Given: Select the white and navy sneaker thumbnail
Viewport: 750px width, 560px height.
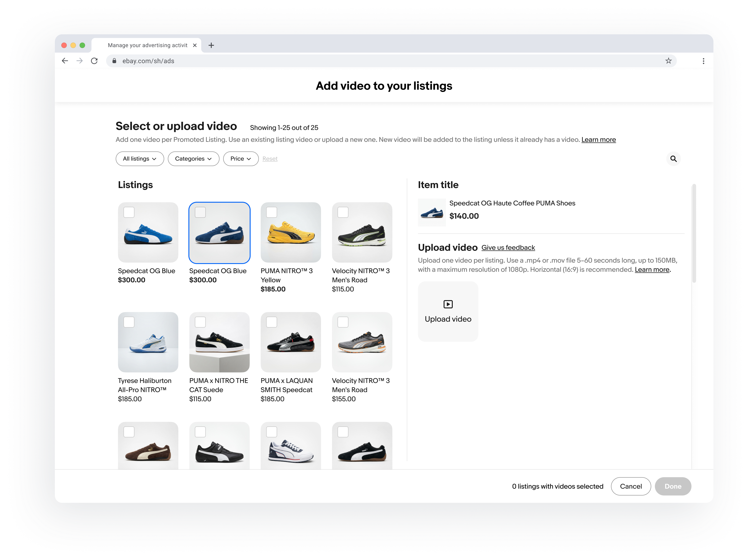Looking at the screenshot, I should (291, 445).
